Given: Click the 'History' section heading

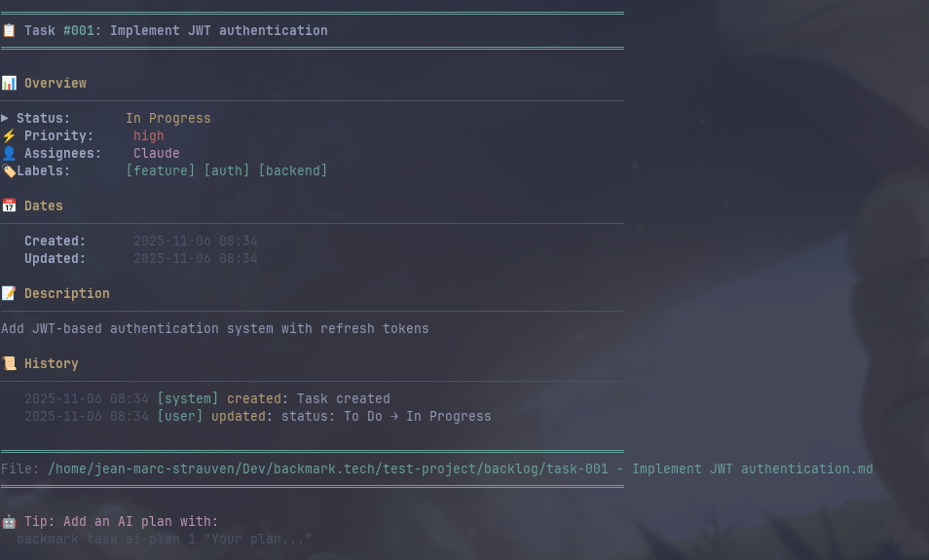Looking at the screenshot, I should [x=51, y=364].
